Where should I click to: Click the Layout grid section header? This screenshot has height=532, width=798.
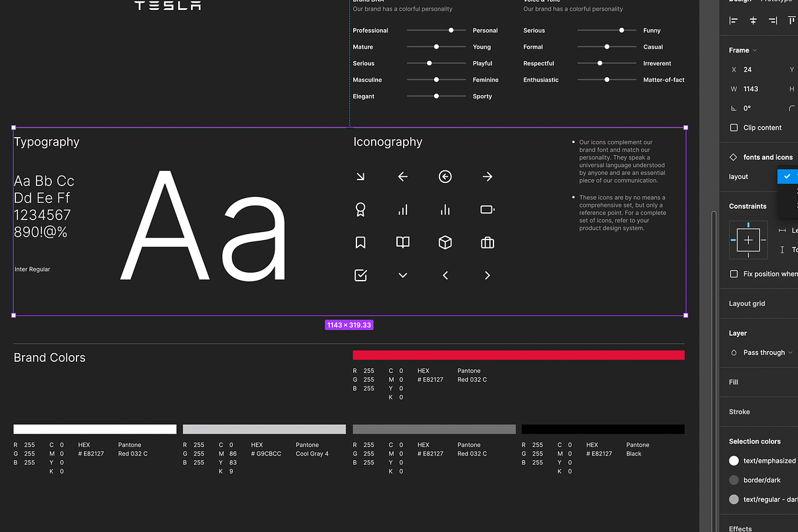[747, 303]
